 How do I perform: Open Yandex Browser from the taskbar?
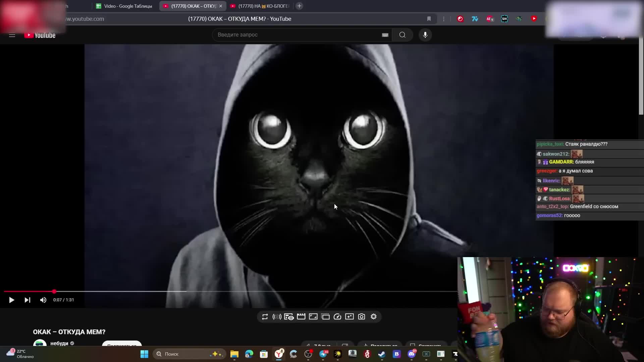[x=279, y=354]
